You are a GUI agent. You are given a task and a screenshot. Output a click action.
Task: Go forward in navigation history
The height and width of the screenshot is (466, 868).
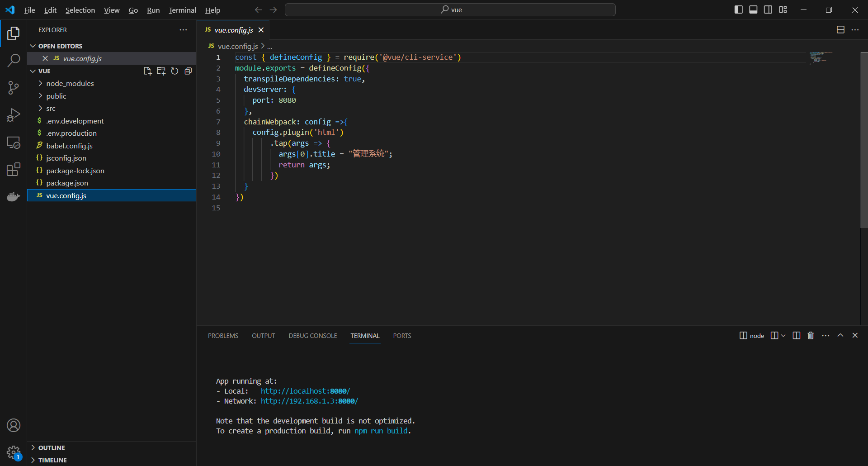[274, 10]
